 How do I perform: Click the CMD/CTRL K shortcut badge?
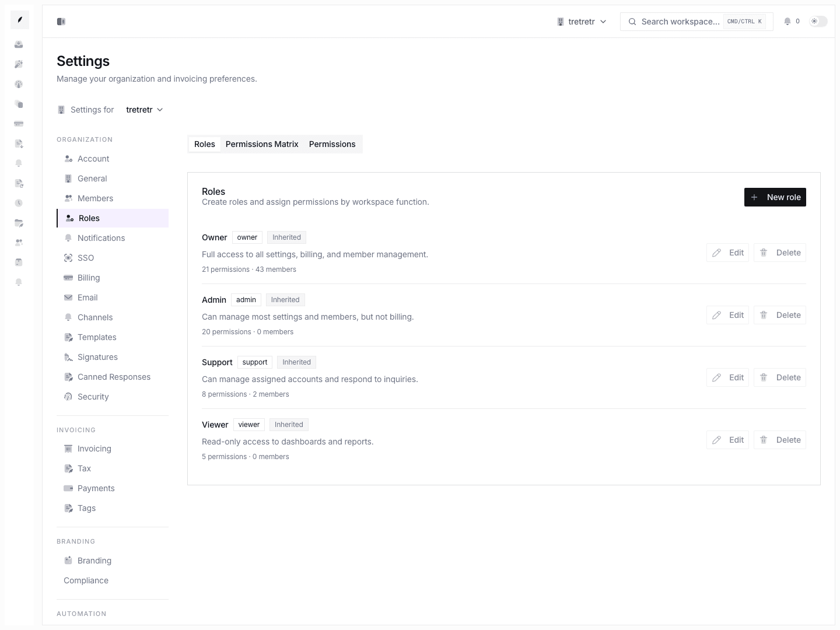click(744, 22)
